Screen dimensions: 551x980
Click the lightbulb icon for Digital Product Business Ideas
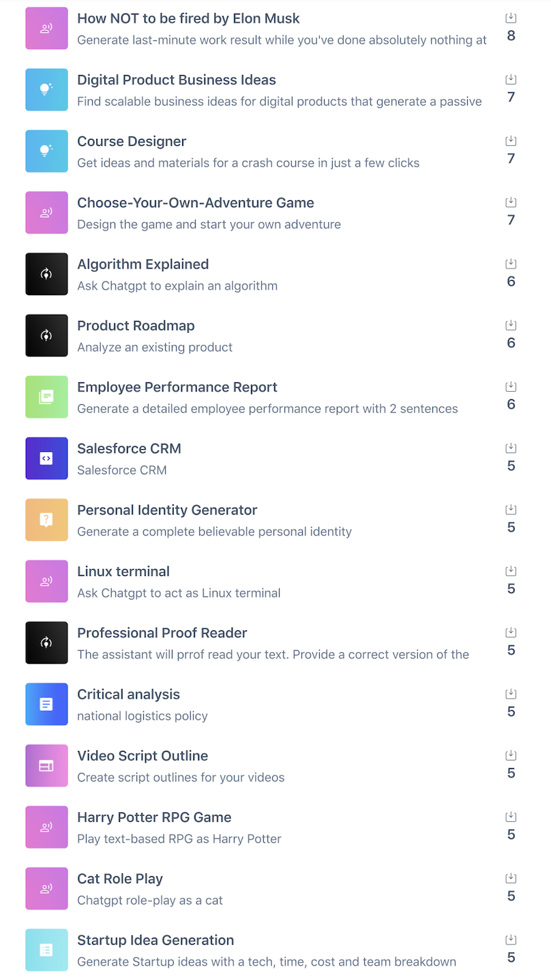pos(46,90)
